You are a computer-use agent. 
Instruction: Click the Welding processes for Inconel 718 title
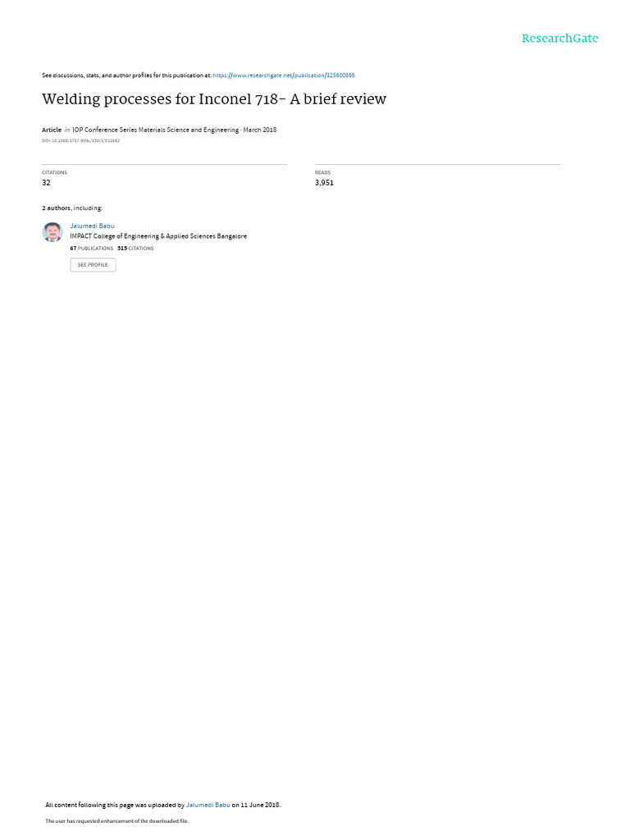point(214,99)
